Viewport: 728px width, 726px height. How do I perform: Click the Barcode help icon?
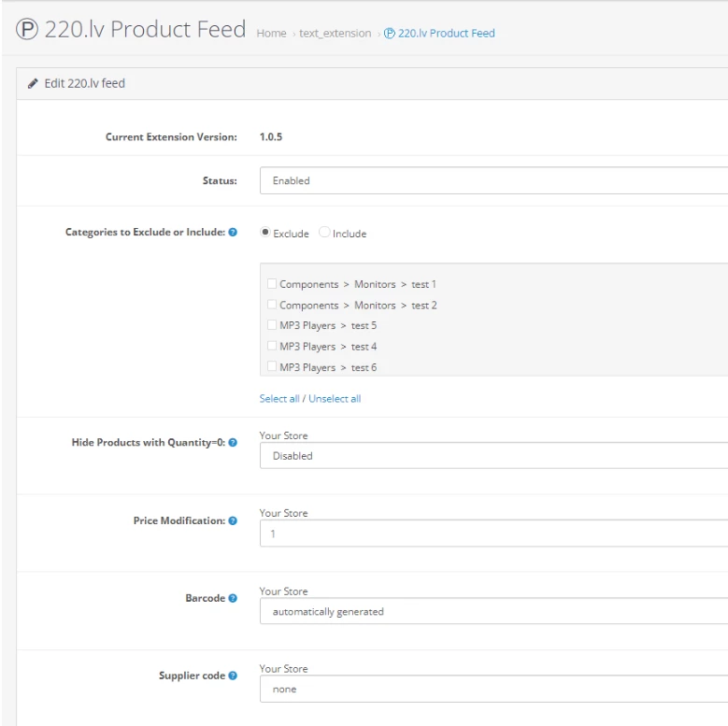point(233,599)
